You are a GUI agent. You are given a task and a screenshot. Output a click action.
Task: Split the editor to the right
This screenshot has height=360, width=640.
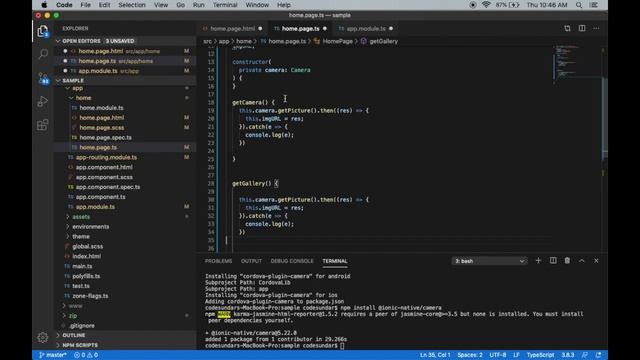coord(582,28)
